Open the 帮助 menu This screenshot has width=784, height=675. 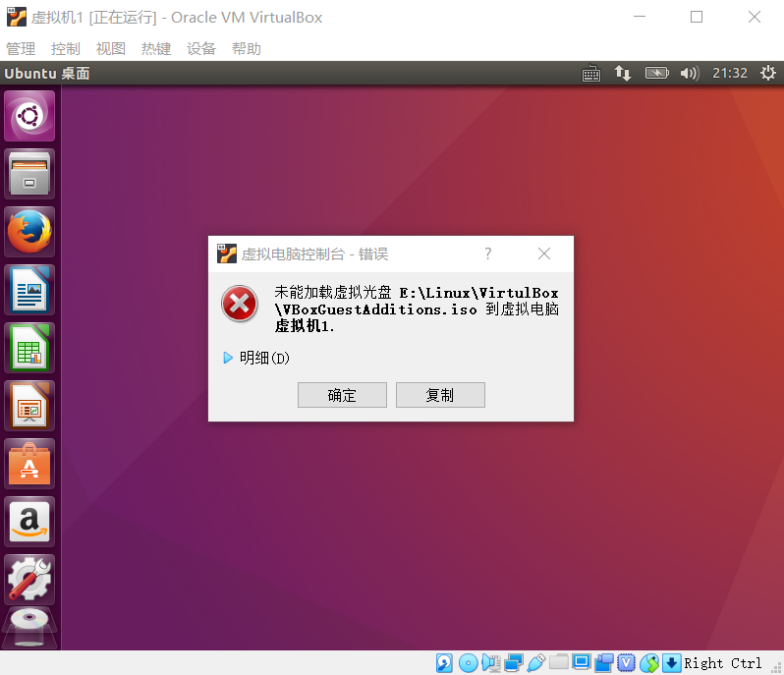point(246,48)
